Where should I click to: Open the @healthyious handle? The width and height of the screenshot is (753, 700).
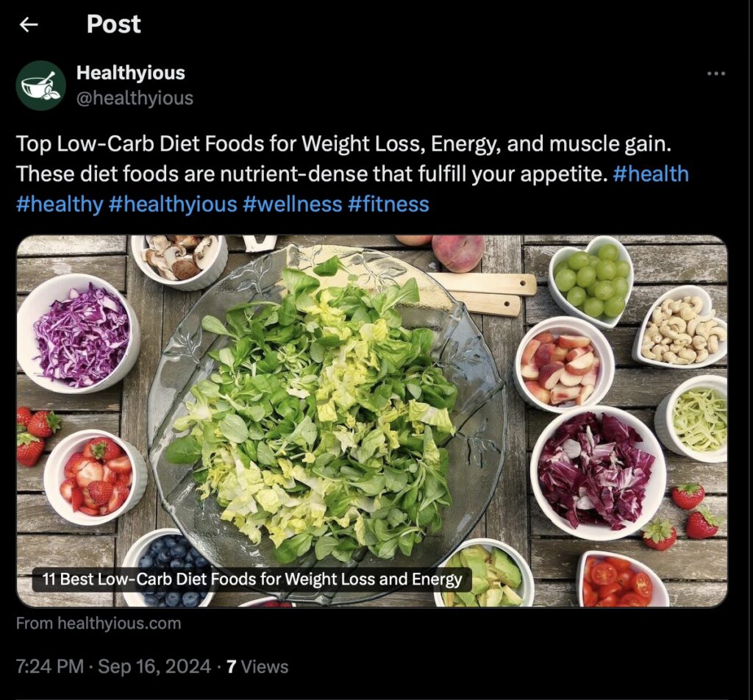click(x=135, y=97)
